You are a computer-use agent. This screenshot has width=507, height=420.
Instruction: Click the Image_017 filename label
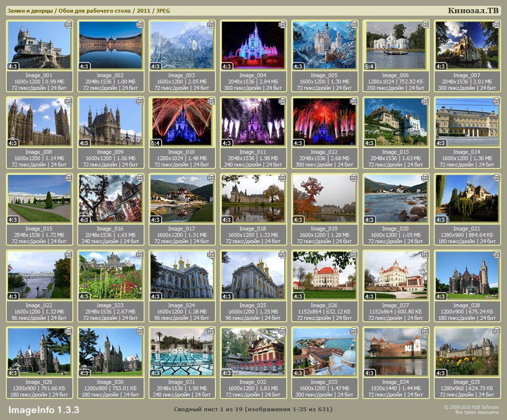click(182, 229)
